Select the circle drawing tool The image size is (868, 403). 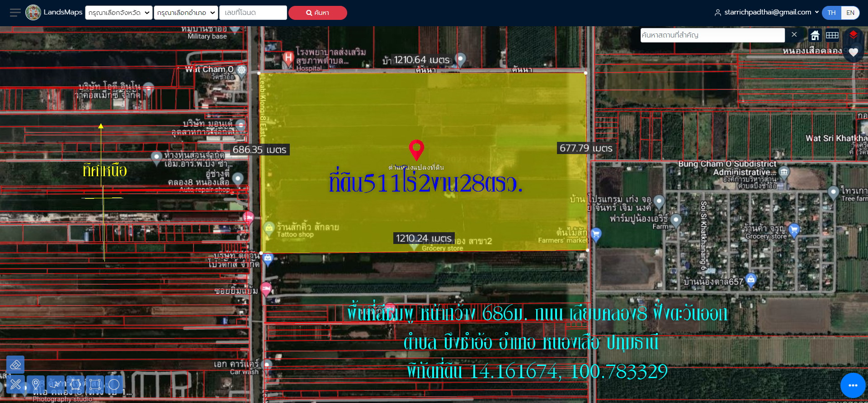(x=114, y=384)
